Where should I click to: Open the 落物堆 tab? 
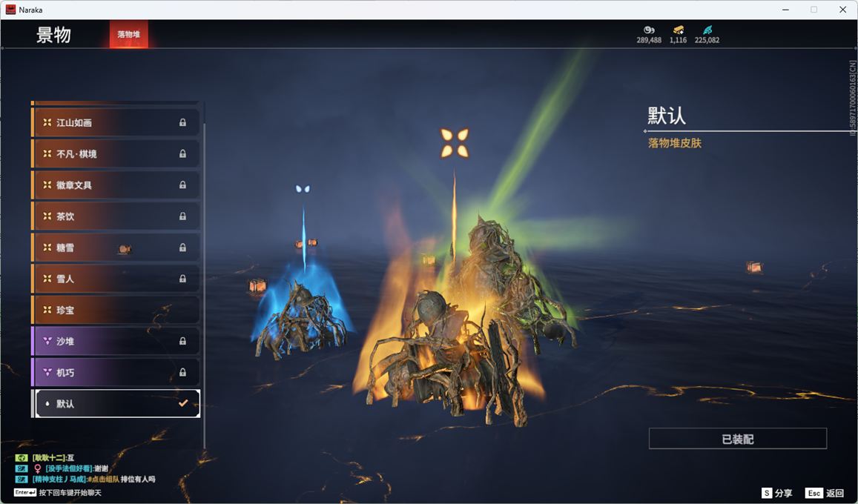pyautogui.click(x=128, y=34)
